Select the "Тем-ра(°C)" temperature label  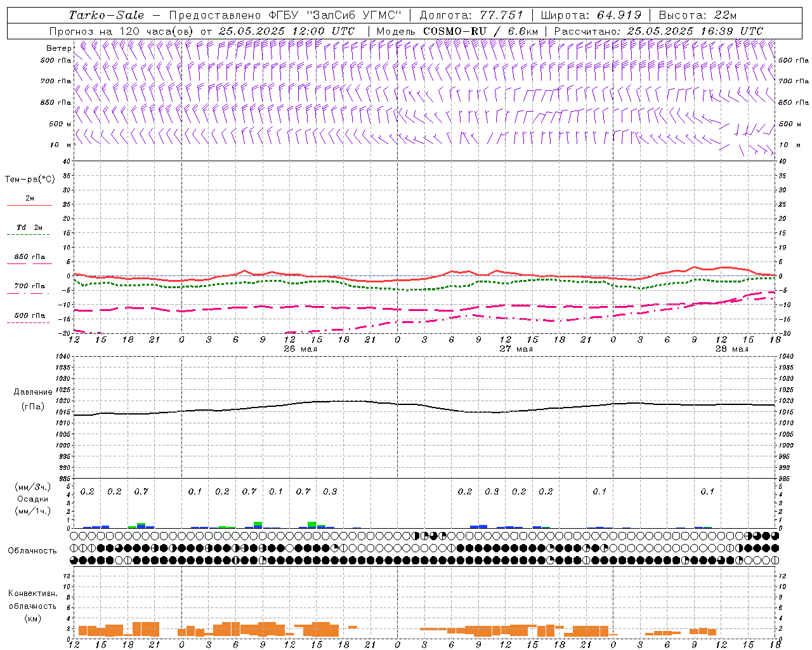click(x=30, y=180)
